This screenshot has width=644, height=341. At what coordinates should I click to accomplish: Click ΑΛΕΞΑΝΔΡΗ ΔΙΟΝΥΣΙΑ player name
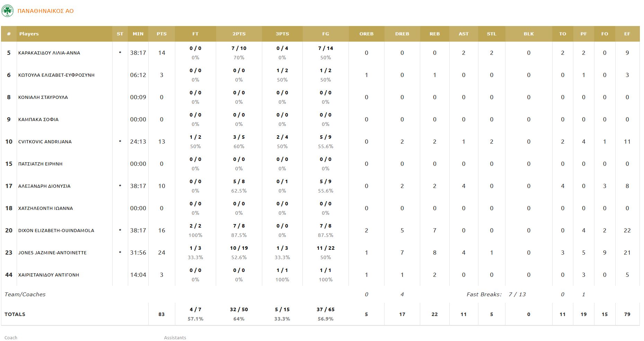click(x=44, y=186)
